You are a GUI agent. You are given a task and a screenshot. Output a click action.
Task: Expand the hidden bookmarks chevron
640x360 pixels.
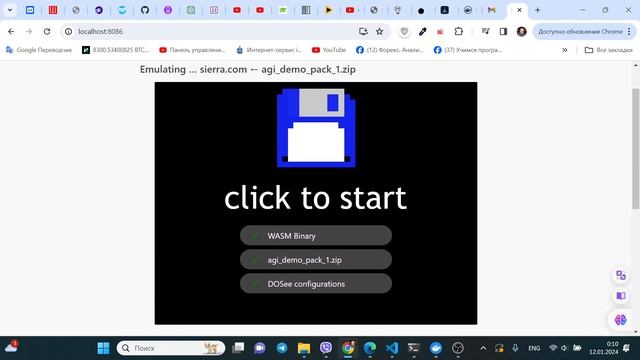564,50
